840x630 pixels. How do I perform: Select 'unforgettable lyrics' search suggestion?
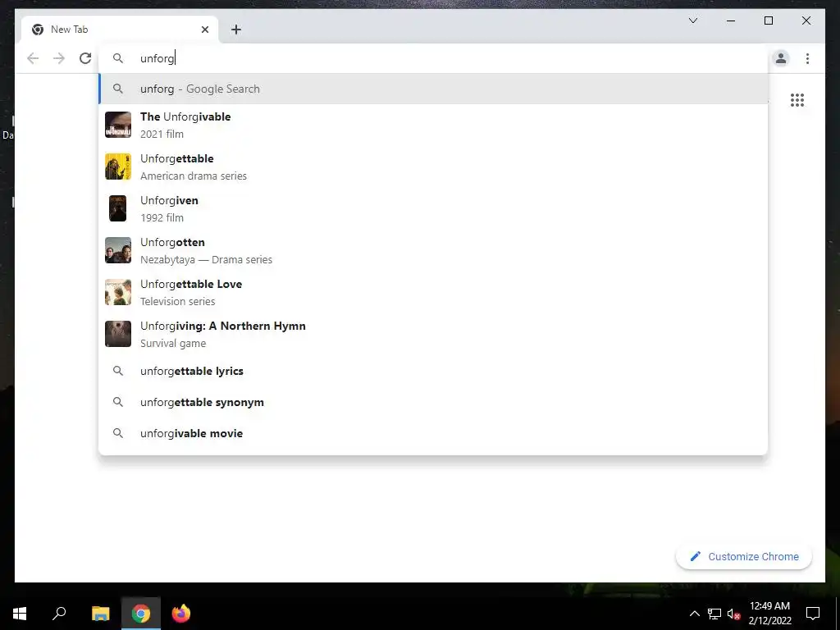pyautogui.click(x=433, y=371)
